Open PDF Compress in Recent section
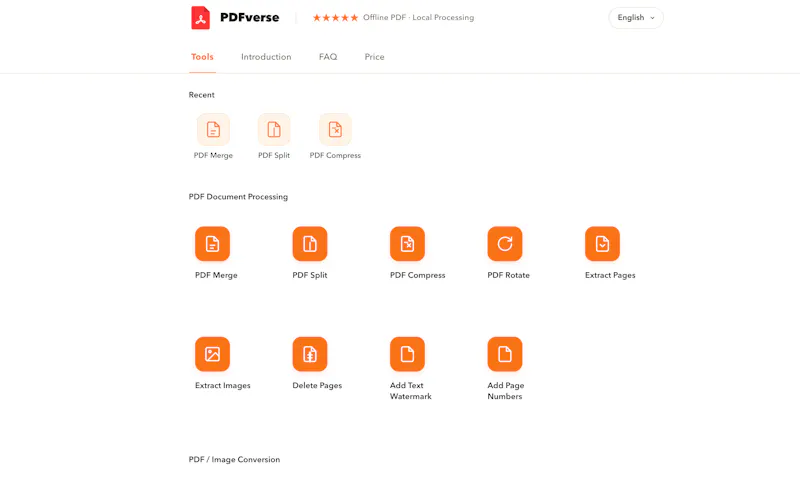 pos(335,130)
